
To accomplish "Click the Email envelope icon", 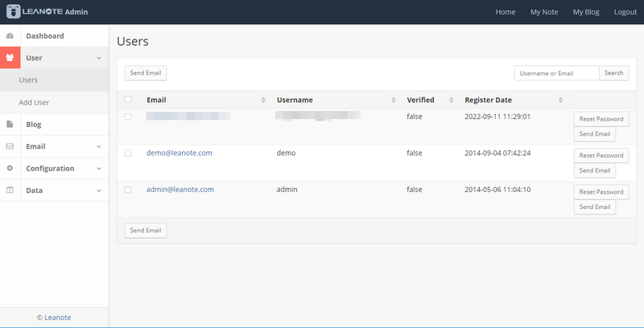I will [x=10, y=146].
